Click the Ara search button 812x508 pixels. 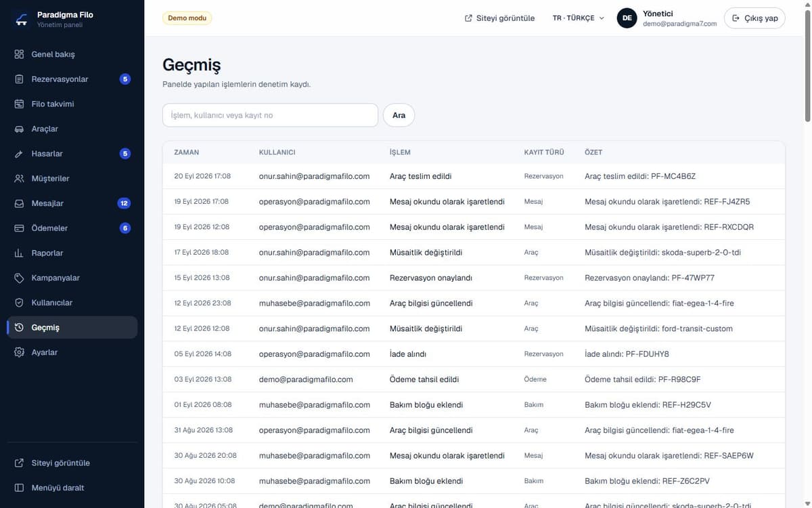click(399, 115)
